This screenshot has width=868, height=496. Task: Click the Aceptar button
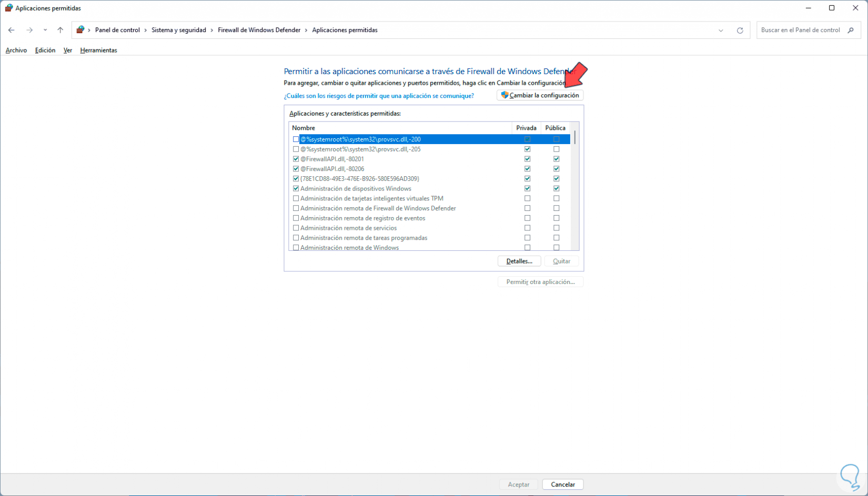pyautogui.click(x=519, y=484)
